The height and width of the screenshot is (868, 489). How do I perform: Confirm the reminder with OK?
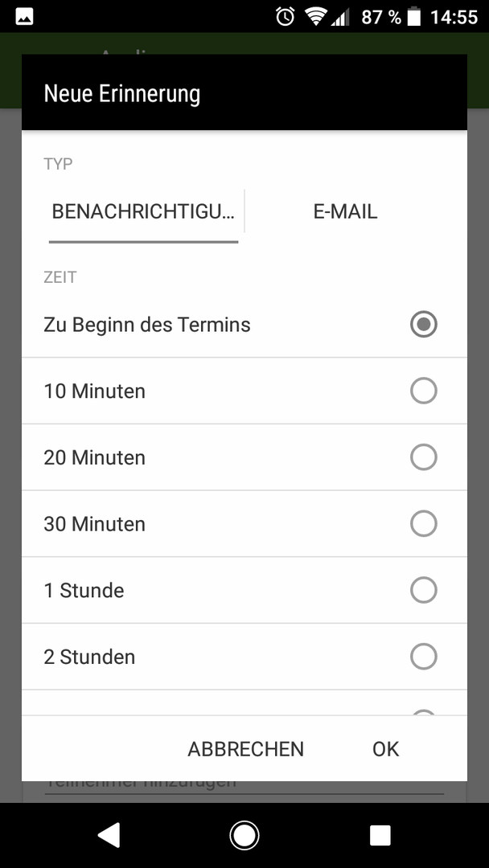(x=385, y=749)
